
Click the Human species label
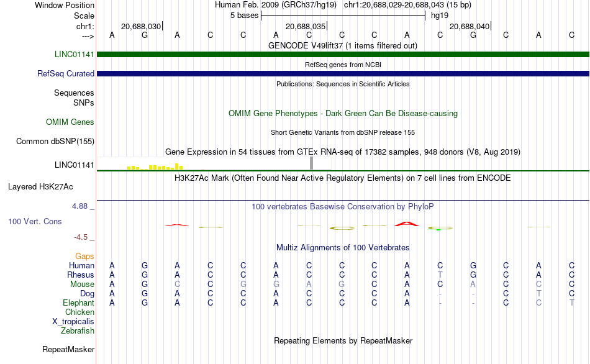pos(81,265)
